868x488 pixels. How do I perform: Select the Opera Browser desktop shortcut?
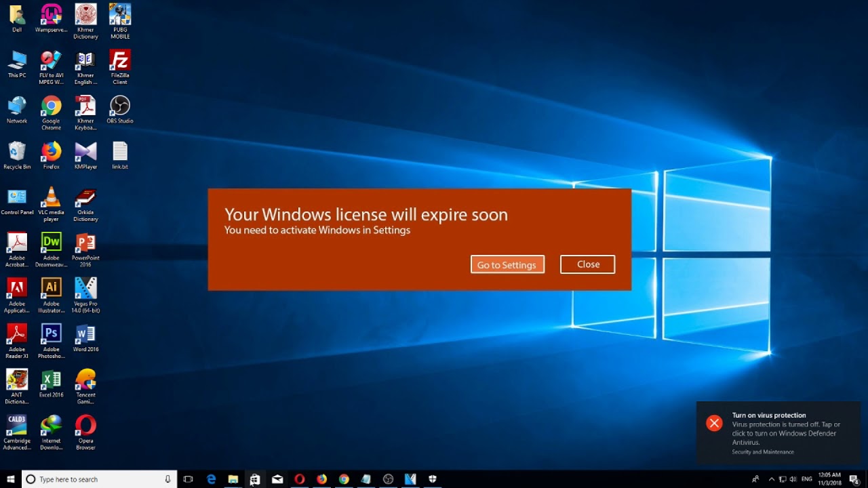85,432
